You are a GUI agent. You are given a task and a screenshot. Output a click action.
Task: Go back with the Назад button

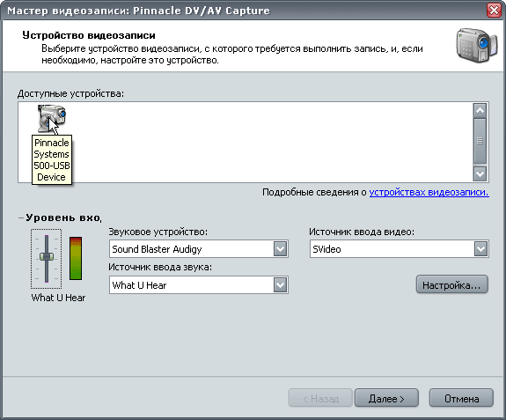320,398
